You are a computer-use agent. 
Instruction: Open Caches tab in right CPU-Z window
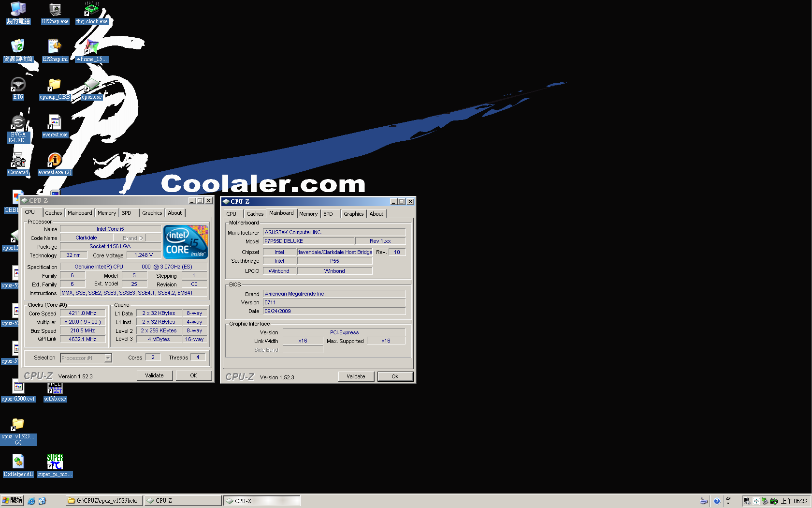click(x=255, y=214)
